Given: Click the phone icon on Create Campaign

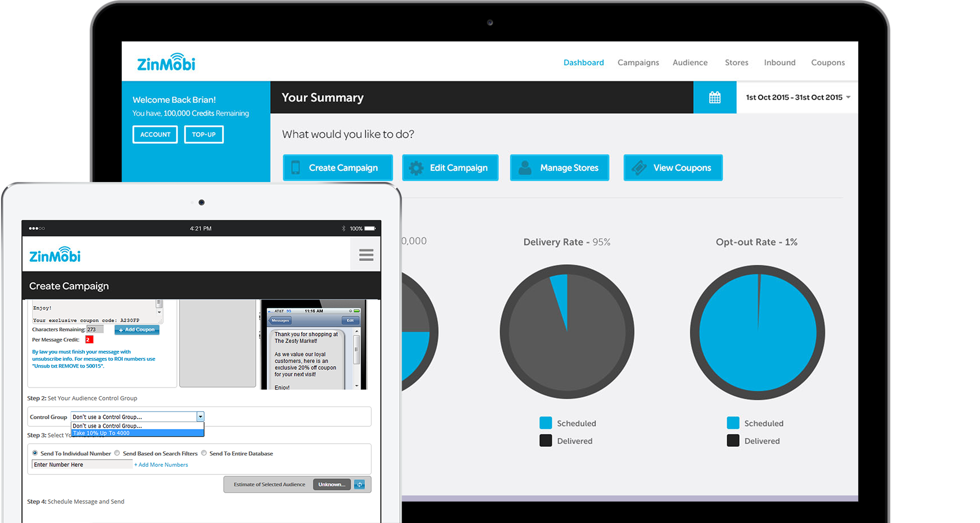Looking at the screenshot, I should 296,168.
